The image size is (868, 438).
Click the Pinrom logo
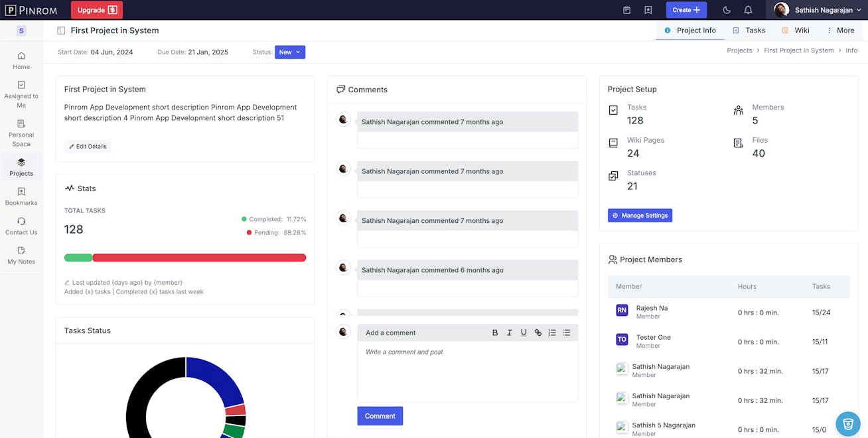(x=31, y=10)
